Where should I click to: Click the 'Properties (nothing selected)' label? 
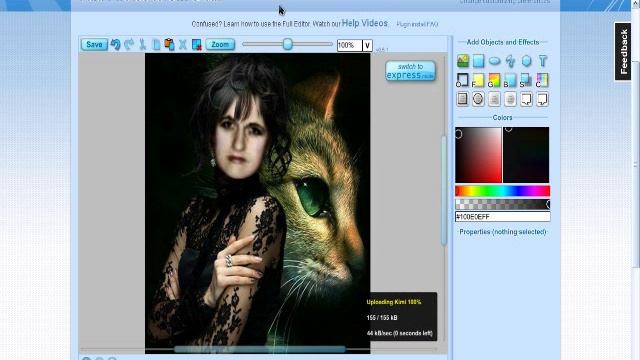click(503, 232)
